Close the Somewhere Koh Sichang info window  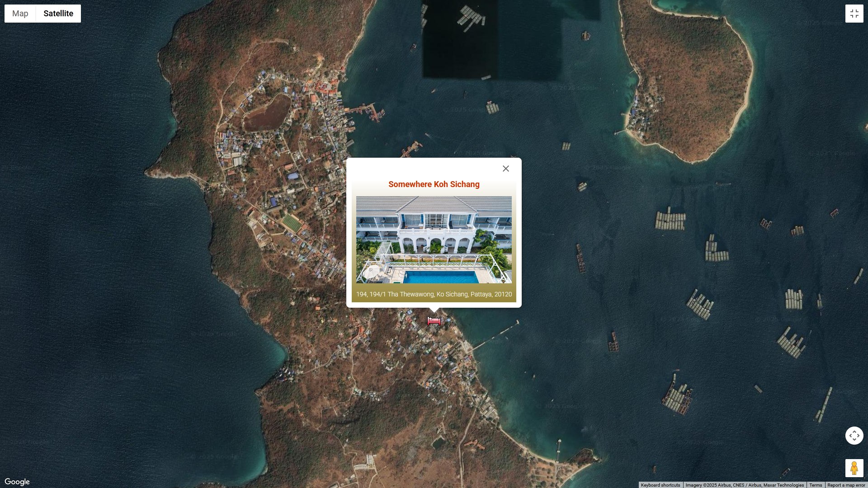coord(505,169)
